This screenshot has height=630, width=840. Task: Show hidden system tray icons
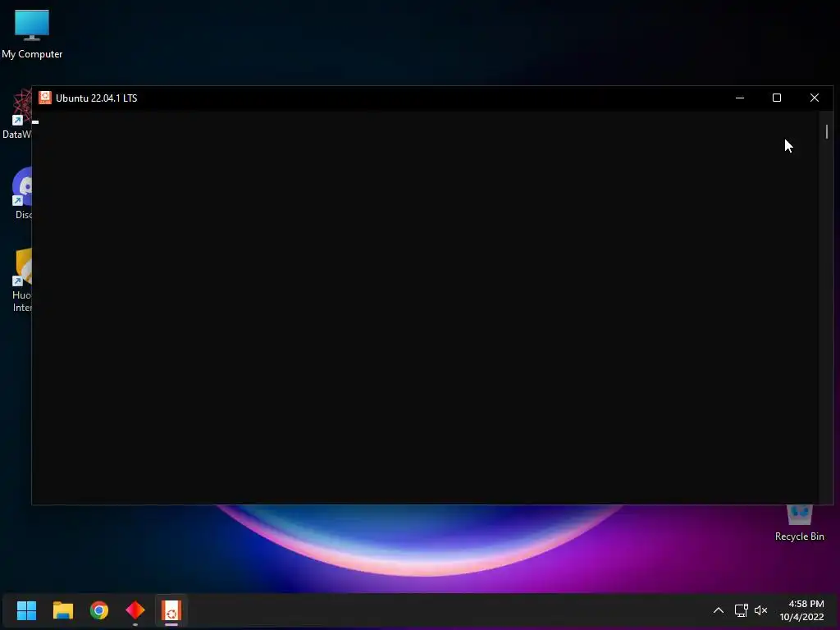coord(719,610)
